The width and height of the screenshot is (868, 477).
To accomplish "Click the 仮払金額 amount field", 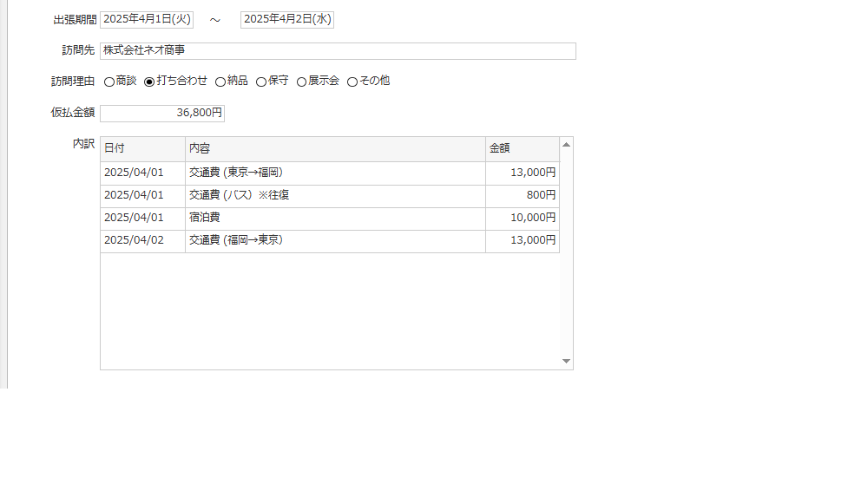I will 162,113.
